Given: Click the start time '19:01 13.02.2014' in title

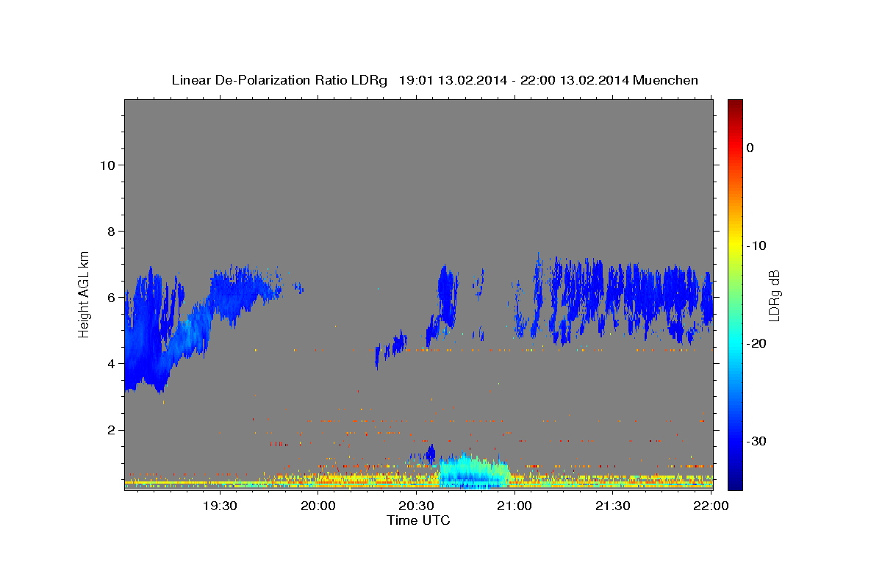Looking at the screenshot, I should click(x=452, y=80).
